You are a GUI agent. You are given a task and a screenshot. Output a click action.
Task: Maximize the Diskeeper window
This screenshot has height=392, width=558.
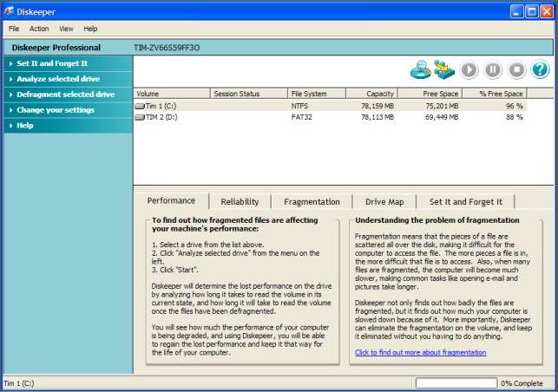532,12
